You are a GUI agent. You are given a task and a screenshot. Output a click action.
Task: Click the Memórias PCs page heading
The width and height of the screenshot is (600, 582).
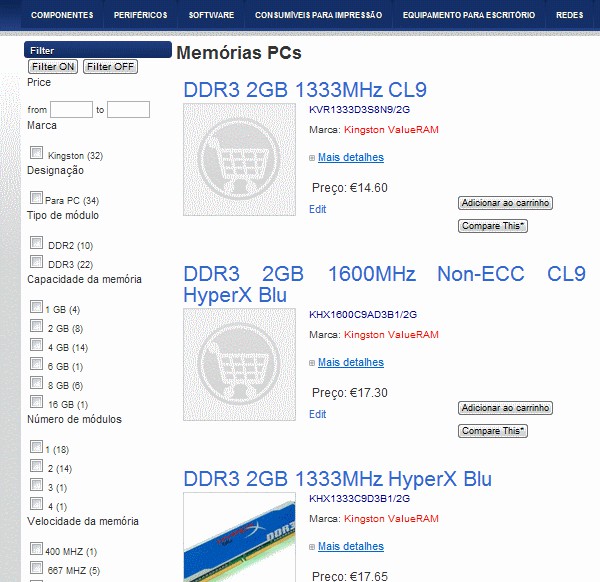239,53
